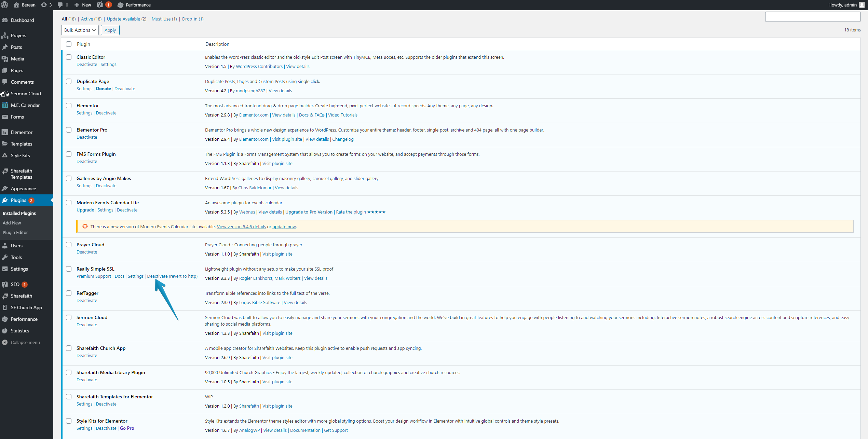Click the WordPress logo in admin bar
Image resolution: width=868 pixels, height=439 pixels.
pyautogui.click(x=5, y=5)
